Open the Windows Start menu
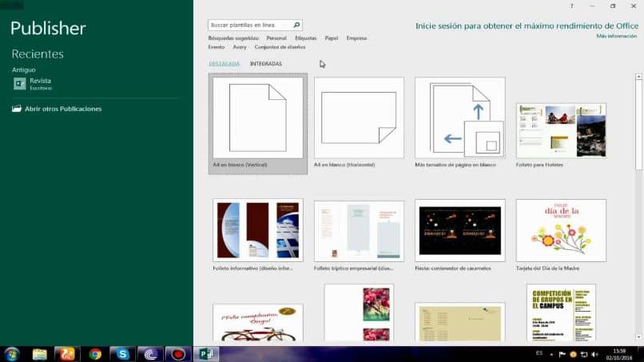The width and height of the screenshot is (644, 362). click(11, 354)
